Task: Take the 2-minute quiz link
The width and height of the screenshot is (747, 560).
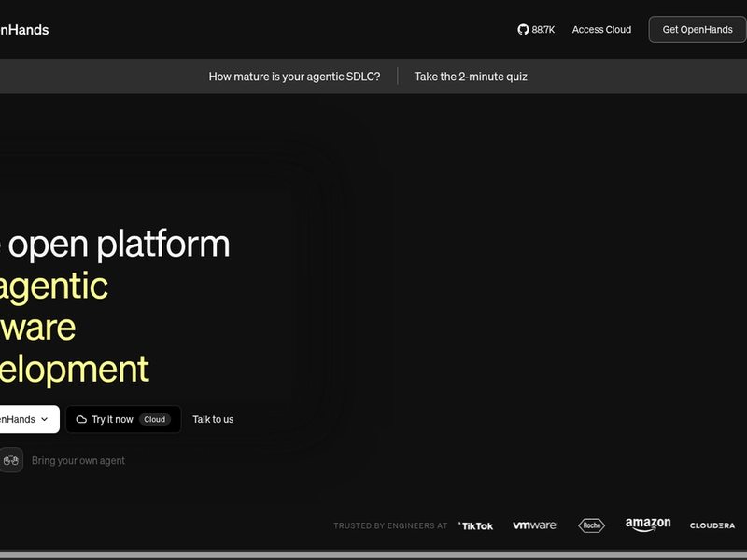Action: click(471, 77)
